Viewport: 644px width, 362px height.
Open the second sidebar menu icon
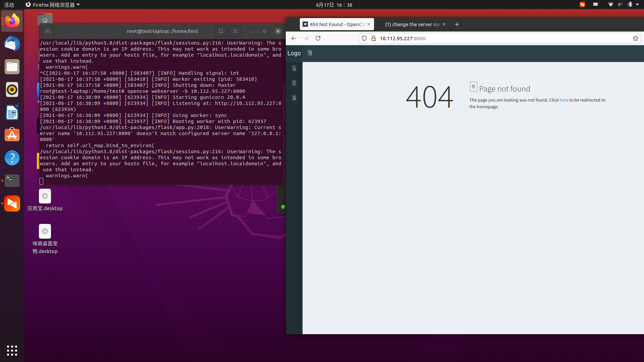[294, 83]
